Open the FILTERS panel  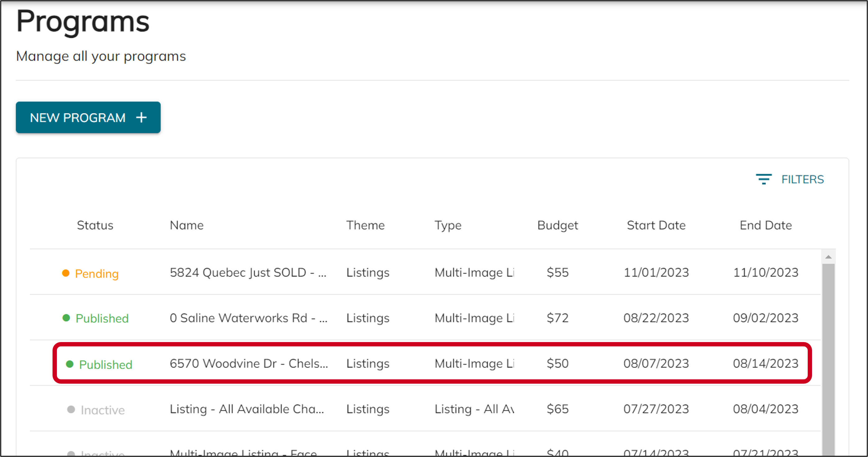(789, 179)
